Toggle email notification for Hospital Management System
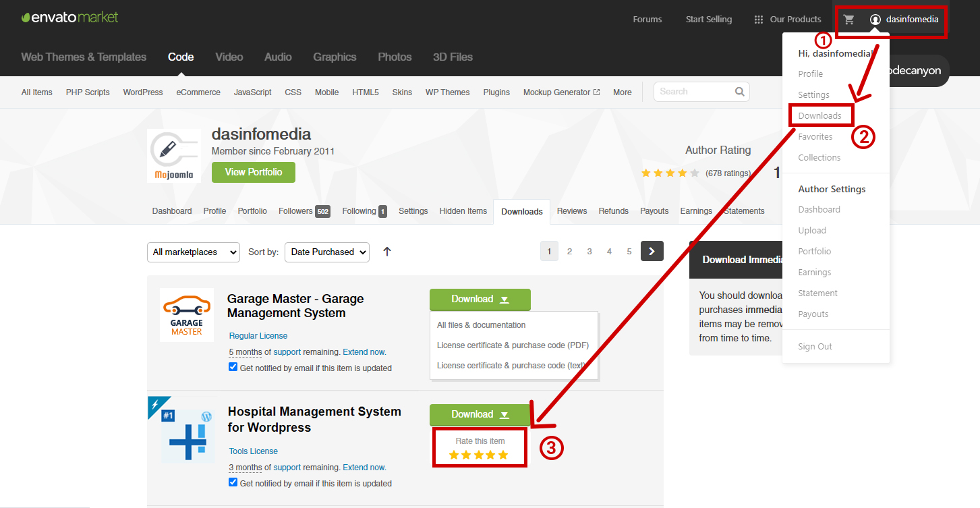Screen dimensions: 980x508 pos(233,482)
